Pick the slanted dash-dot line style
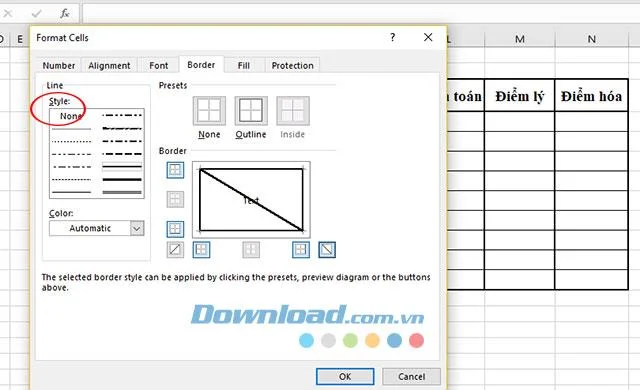 [122, 129]
